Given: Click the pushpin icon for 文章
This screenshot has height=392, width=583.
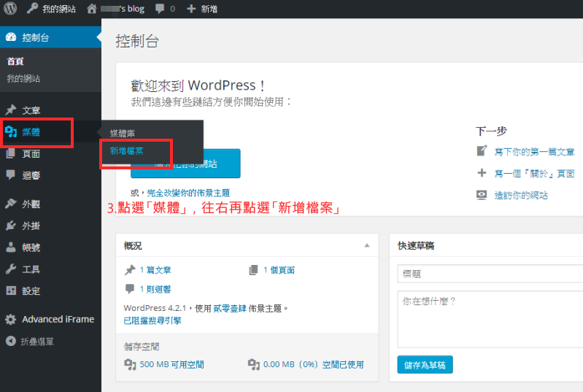Looking at the screenshot, I should pos(11,109).
